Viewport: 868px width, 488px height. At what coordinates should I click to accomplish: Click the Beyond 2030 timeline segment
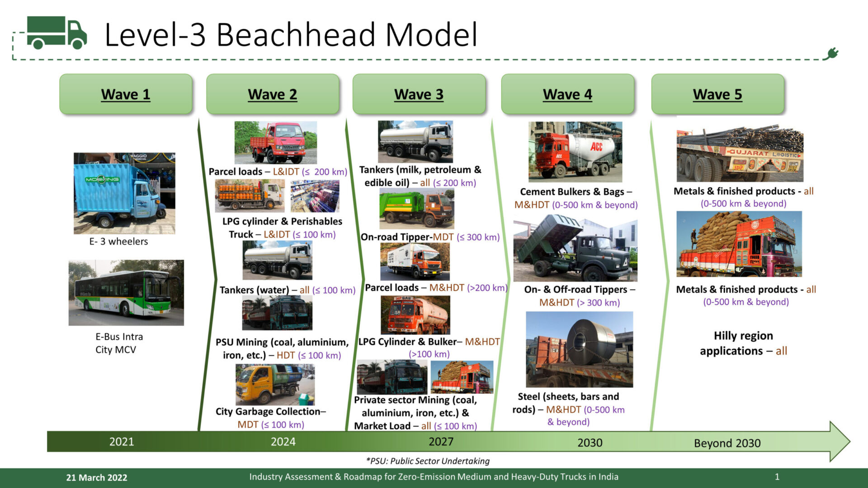(x=727, y=443)
